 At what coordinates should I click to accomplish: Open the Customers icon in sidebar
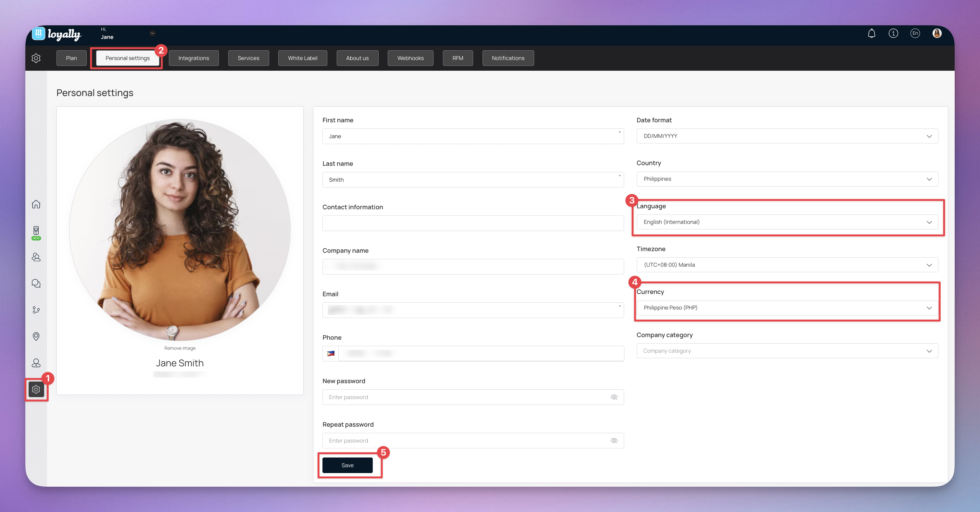point(36,257)
